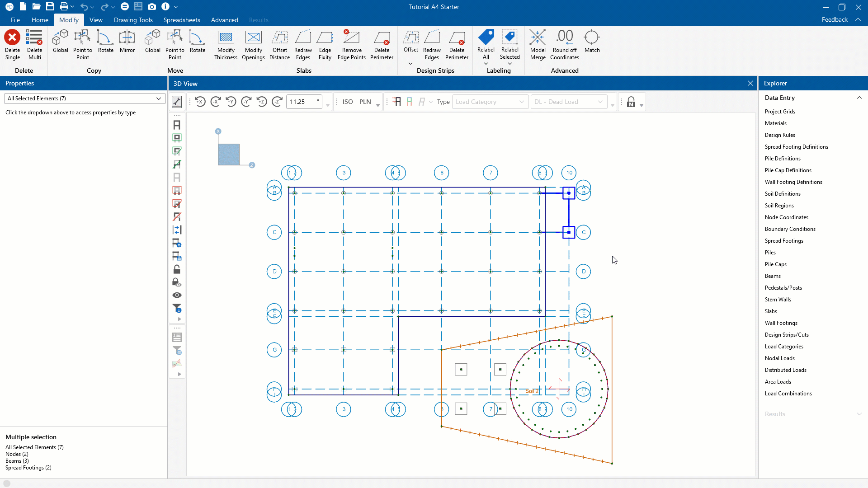Image resolution: width=868 pixels, height=488 pixels.
Task: Toggle the N lock icon in the view toolbar
Action: pyautogui.click(x=631, y=102)
